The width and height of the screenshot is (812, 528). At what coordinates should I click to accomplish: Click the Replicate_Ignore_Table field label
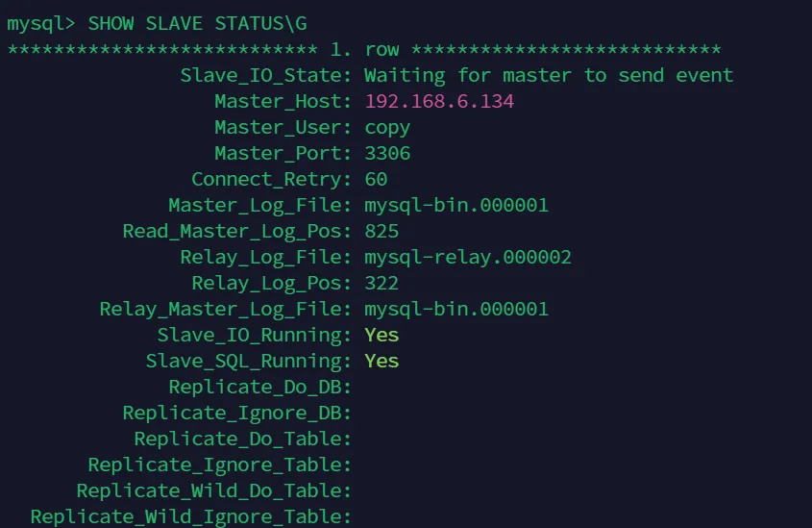[219, 465]
